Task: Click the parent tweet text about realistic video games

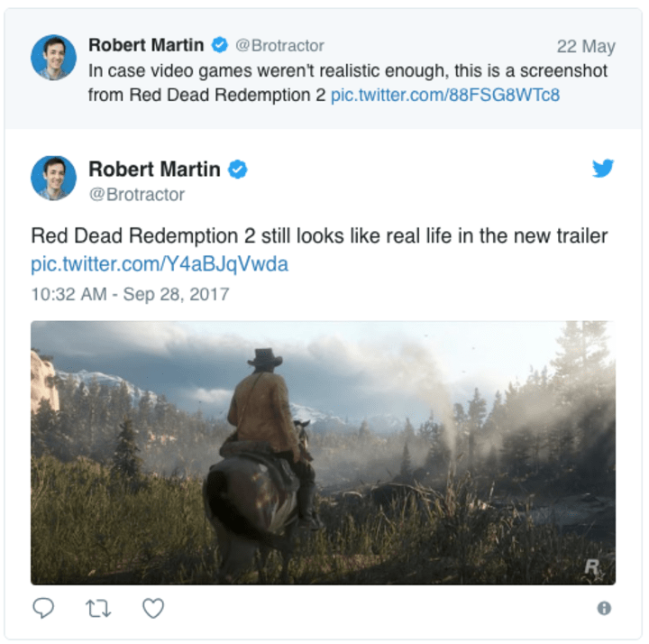Action: coord(348,82)
